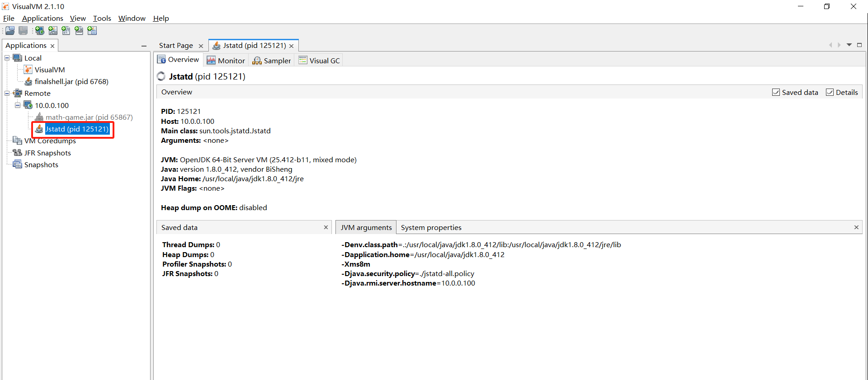
Task: Open the Applications menu
Action: (x=42, y=18)
